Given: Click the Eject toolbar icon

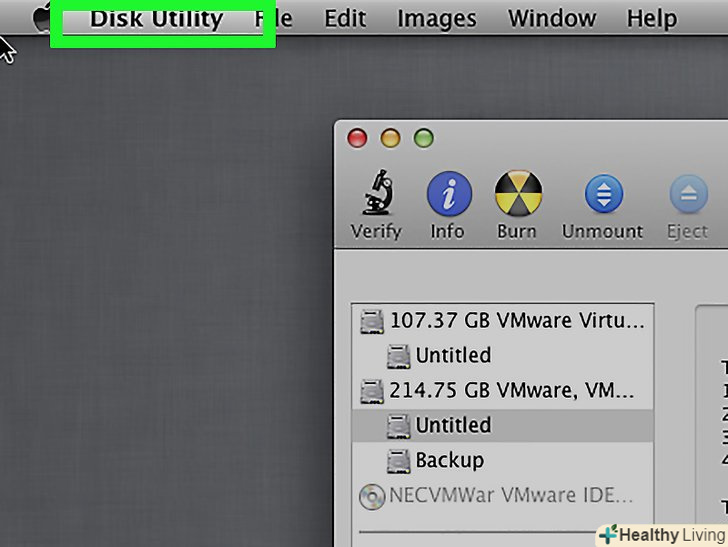Looking at the screenshot, I should (689, 194).
